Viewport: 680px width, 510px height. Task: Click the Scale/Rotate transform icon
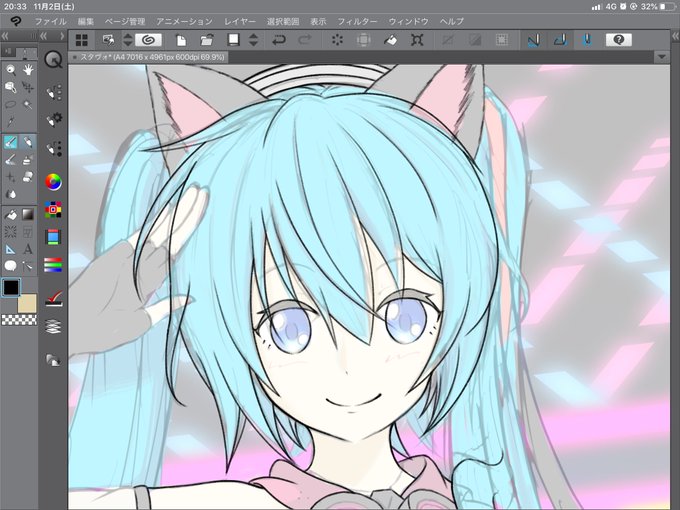coord(417,40)
